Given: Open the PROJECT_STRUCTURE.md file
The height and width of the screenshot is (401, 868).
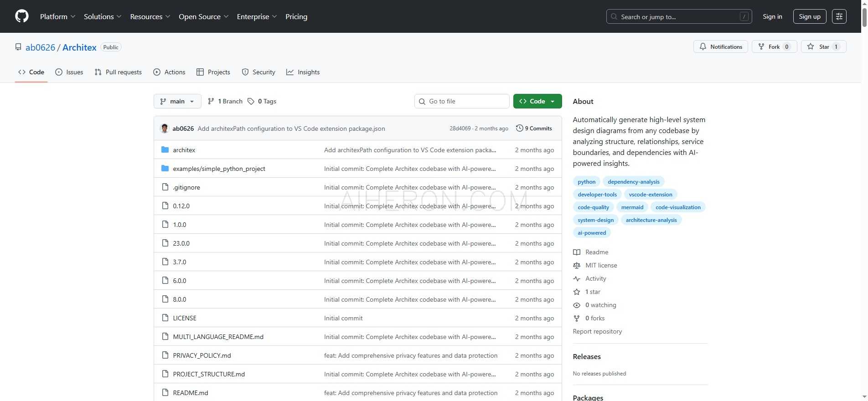Looking at the screenshot, I should tap(209, 374).
